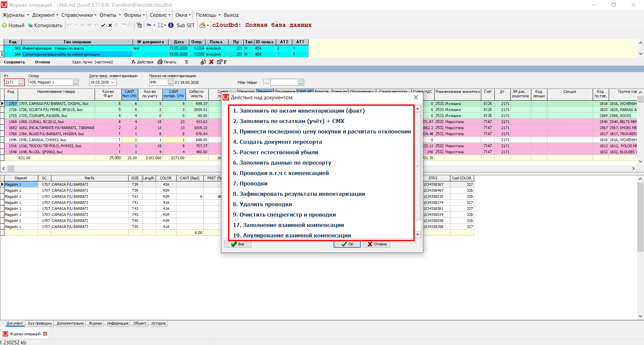This screenshot has height=345, width=644.
Task: Close the Журнал операций tab with red X
Action: [x=45, y=334]
